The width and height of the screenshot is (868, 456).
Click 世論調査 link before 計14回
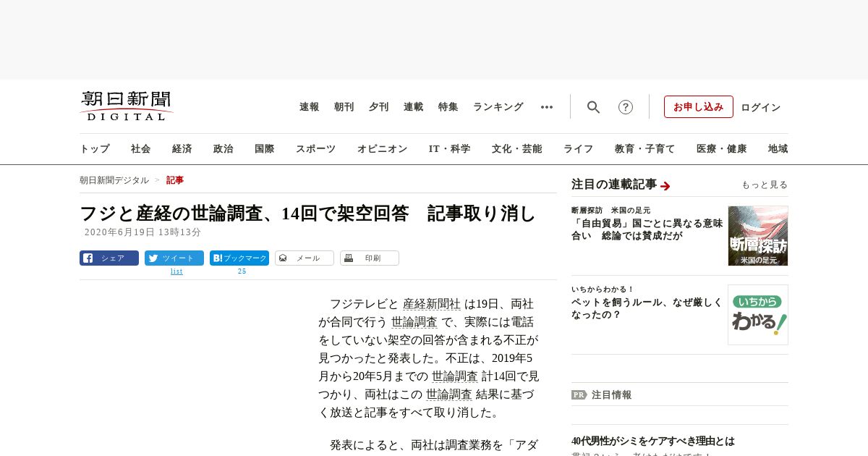[455, 376]
